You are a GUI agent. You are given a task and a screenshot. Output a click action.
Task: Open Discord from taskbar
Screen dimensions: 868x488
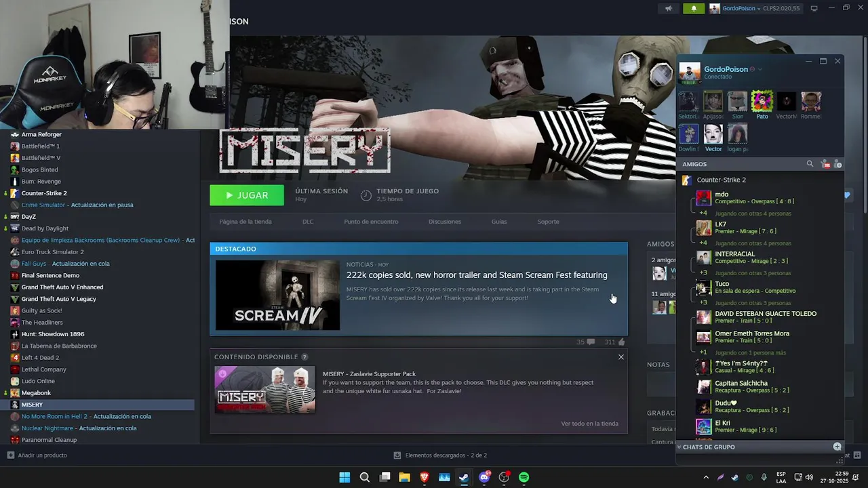[484, 477]
